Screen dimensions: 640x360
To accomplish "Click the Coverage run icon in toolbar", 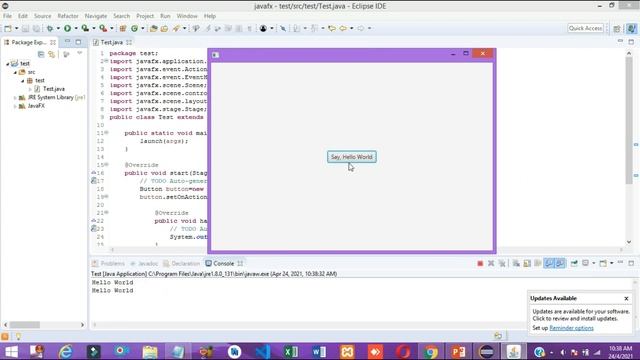I will coord(85,28).
